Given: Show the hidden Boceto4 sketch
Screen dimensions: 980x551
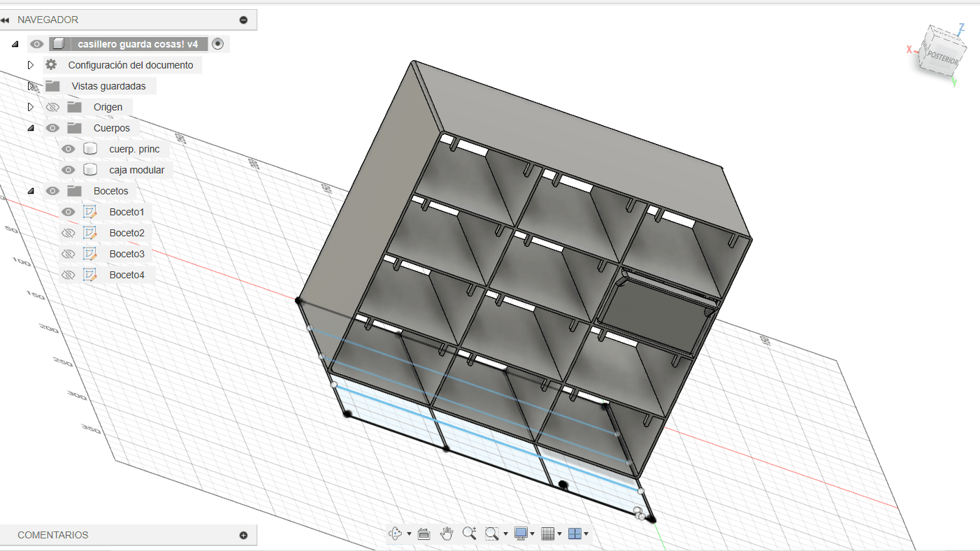Looking at the screenshot, I should coord(68,275).
